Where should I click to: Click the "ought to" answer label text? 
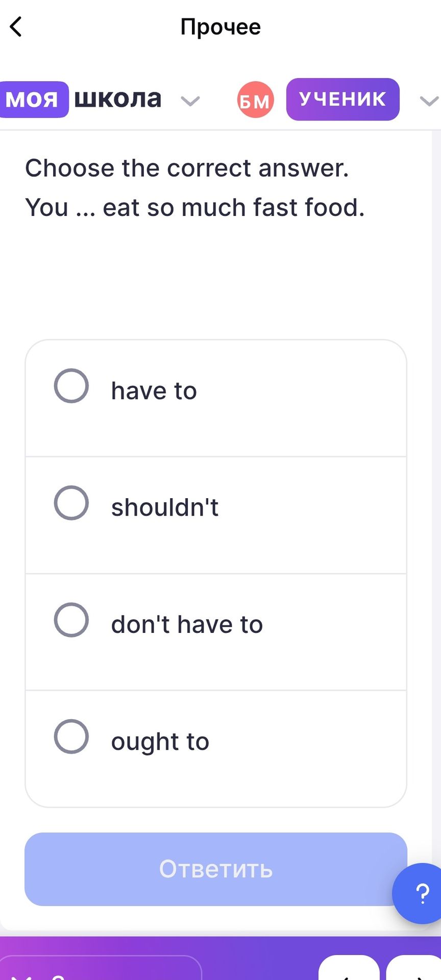click(160, 742)
